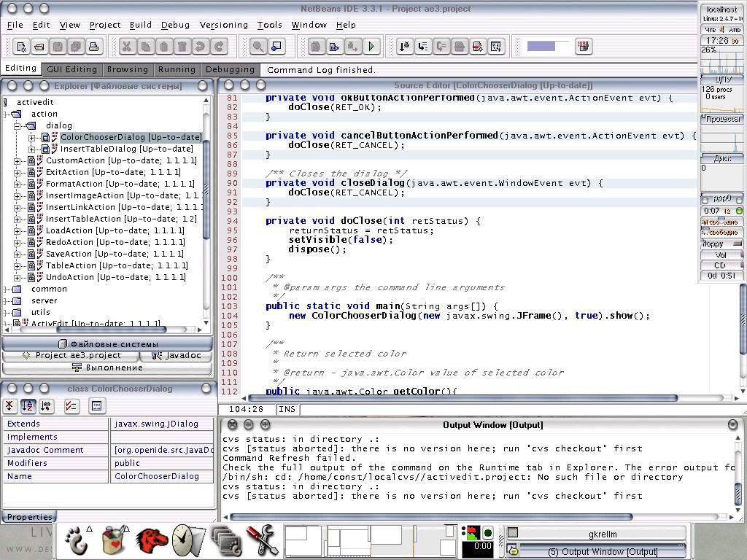
Task: Click the Name value ColorChooserDialog cell
Action: (x=162, y=476)
